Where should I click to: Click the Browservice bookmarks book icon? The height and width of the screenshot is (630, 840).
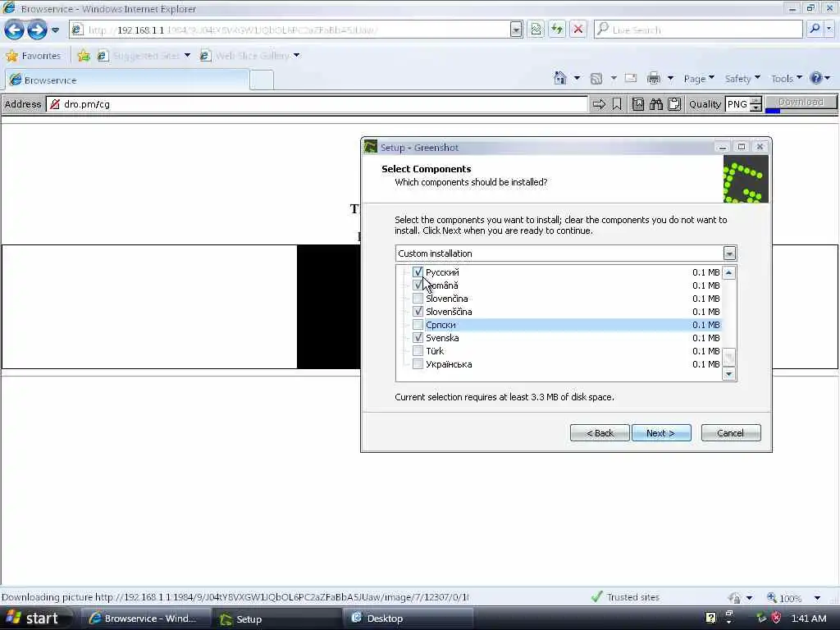click(x=638, y=104)
